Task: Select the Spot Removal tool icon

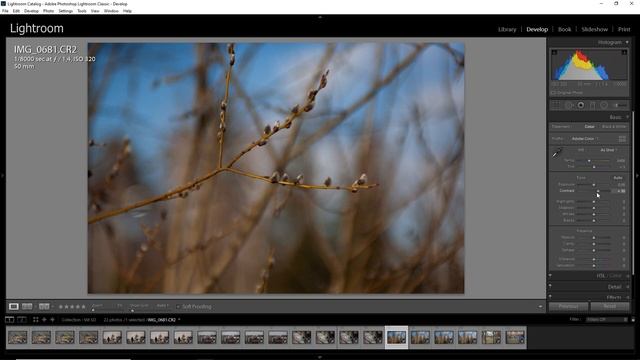Action: 569,105
